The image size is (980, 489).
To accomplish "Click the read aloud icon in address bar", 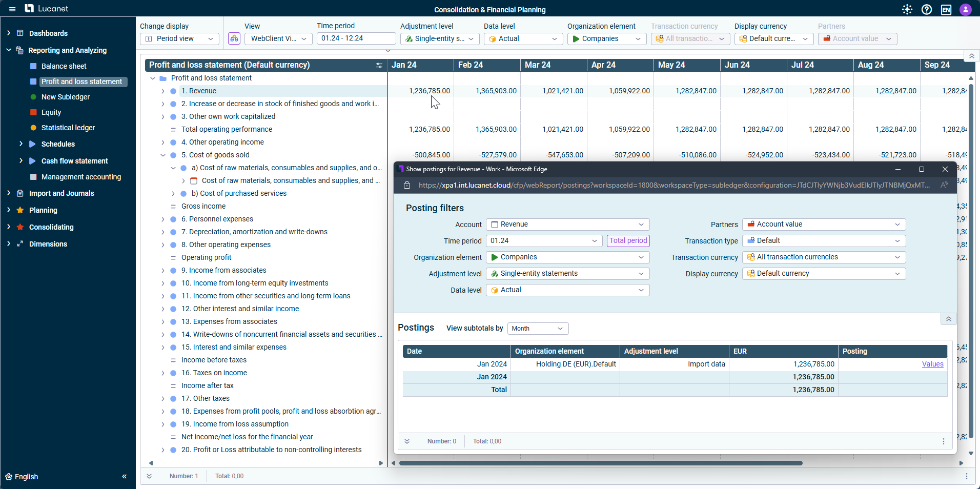I will pos(944,185).
